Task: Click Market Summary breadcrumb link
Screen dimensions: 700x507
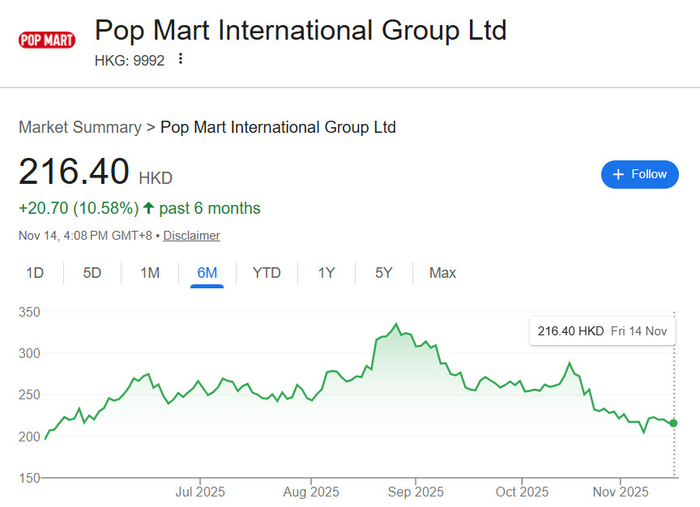Action: [x=80, y=127]
